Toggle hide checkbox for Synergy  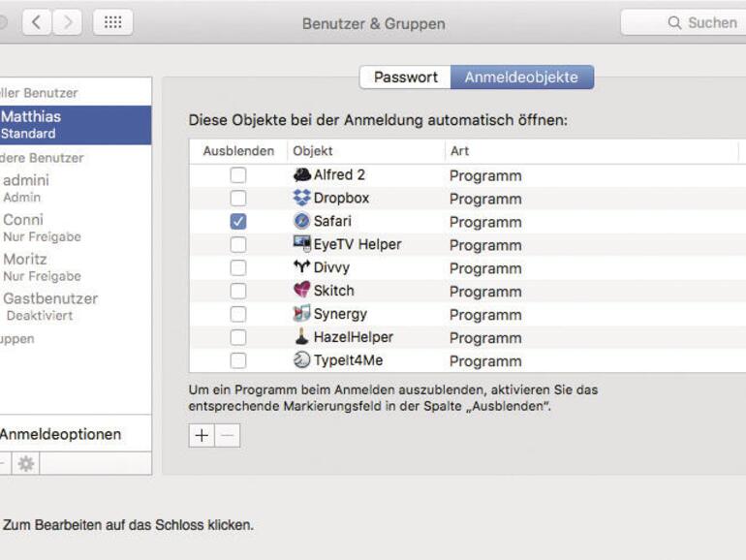click(238, 314)
